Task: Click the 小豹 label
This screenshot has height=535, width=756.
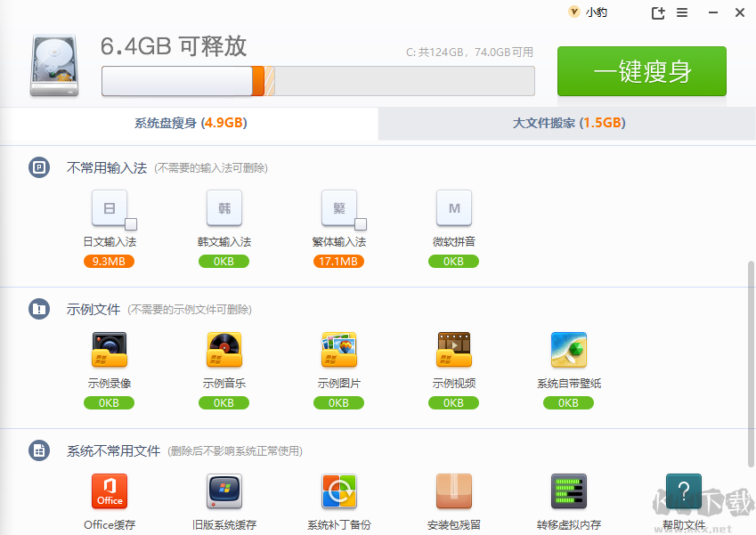Action: coord(597,12)
